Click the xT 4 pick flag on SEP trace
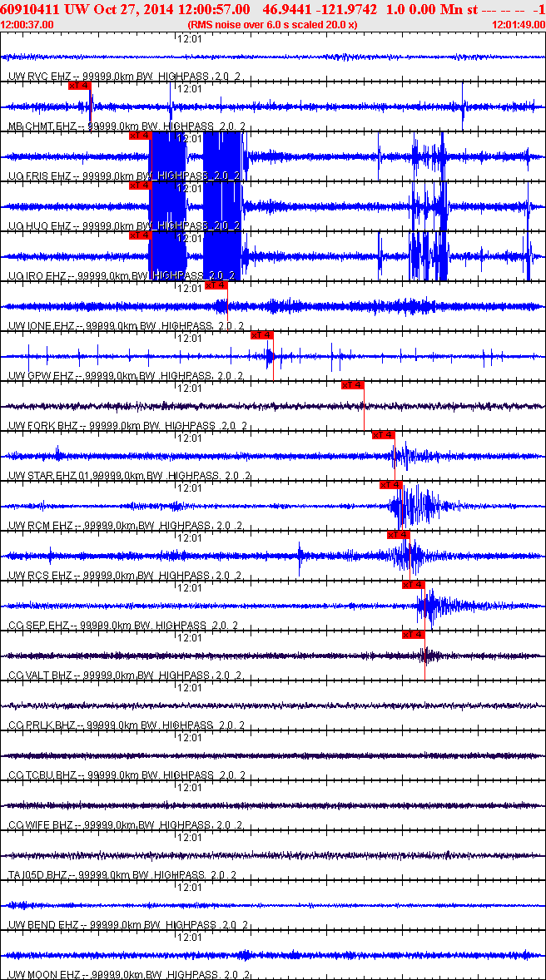546x980 pixels. 414,586
